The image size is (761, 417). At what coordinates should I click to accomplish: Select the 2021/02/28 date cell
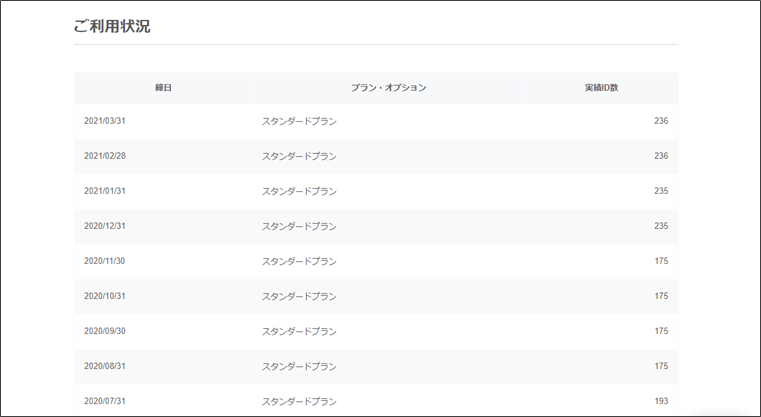coord(105,156)
